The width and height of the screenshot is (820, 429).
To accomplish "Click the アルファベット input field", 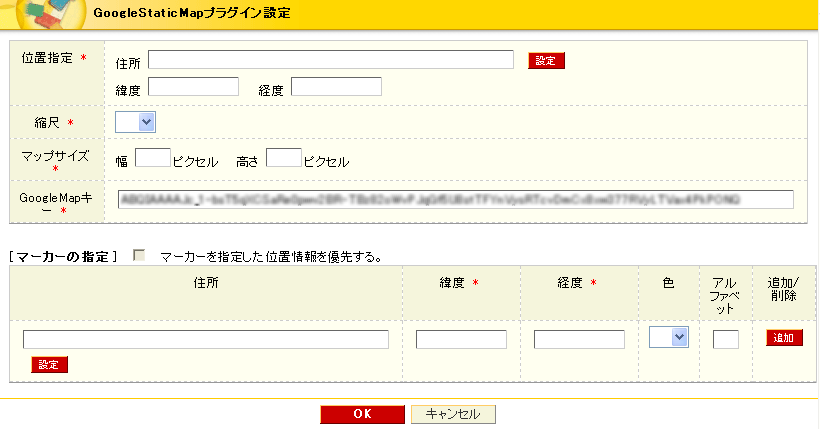I will [725, 339].
